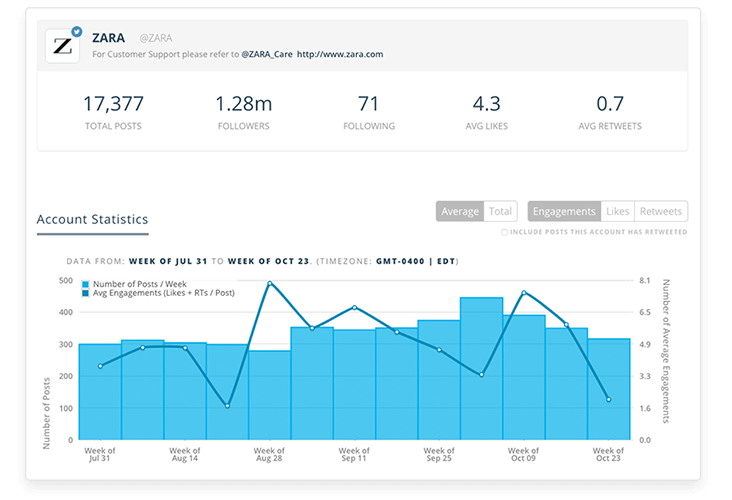Click the Number of Posts axis title
The height and width of the screenshot is (500, 732).
pyautogui.click(x=46, y=413)
